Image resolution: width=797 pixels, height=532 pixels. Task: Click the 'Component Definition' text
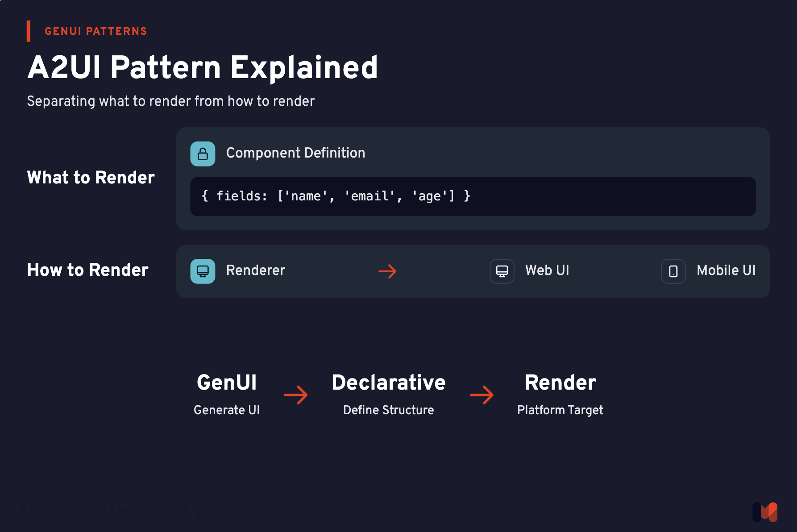(296, 153)
